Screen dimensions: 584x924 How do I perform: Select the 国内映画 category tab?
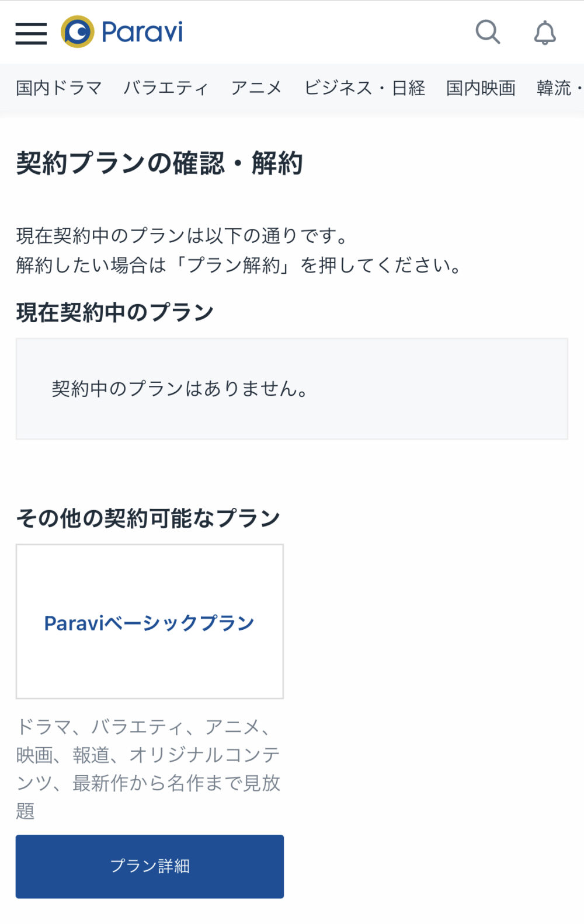click(x=481, y=88)
